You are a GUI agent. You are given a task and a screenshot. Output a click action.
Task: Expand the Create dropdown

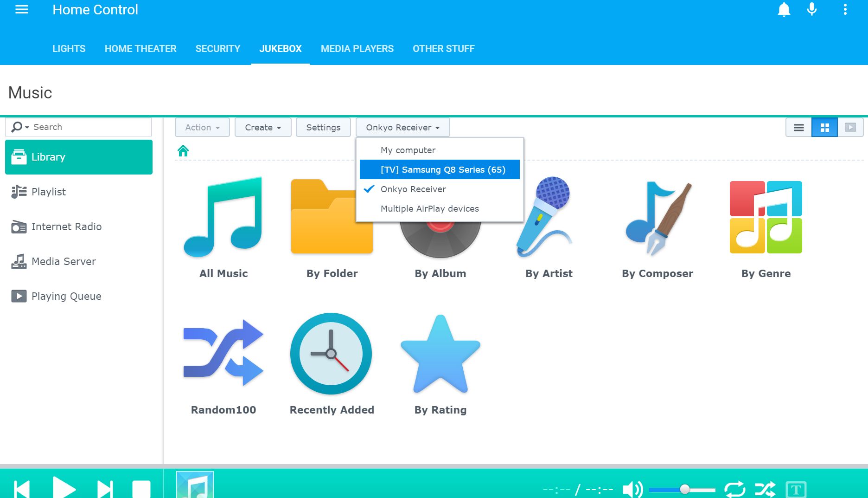[x=263, y=128]
